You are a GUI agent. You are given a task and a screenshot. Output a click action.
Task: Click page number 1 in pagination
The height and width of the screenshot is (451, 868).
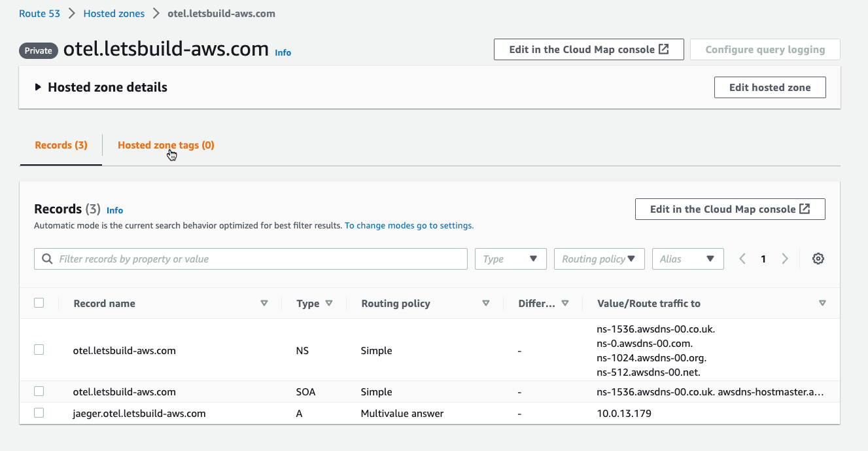pos(763,259)
